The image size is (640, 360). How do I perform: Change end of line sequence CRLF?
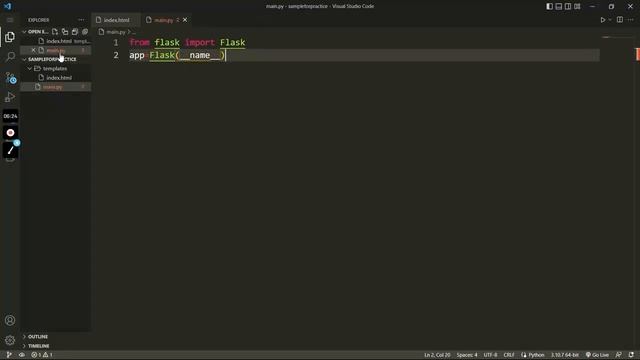(509, 355)
